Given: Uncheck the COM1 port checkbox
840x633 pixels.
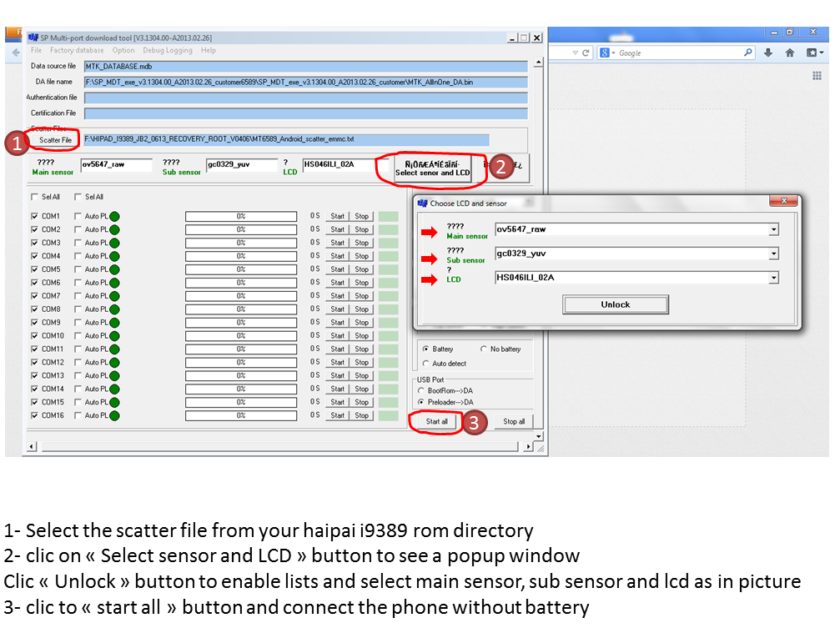Looking at the screenshot, I should point(34,216).
